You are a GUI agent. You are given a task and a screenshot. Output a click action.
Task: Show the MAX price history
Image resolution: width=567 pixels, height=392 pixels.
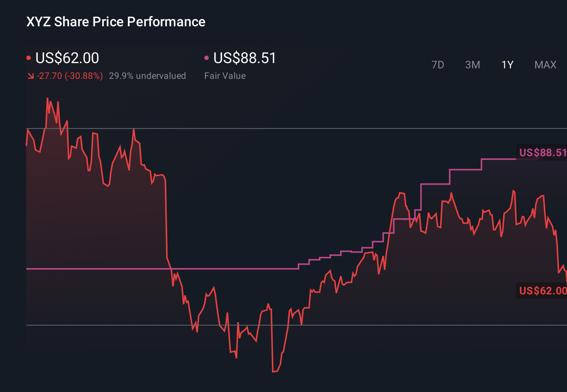coord(545,65)
